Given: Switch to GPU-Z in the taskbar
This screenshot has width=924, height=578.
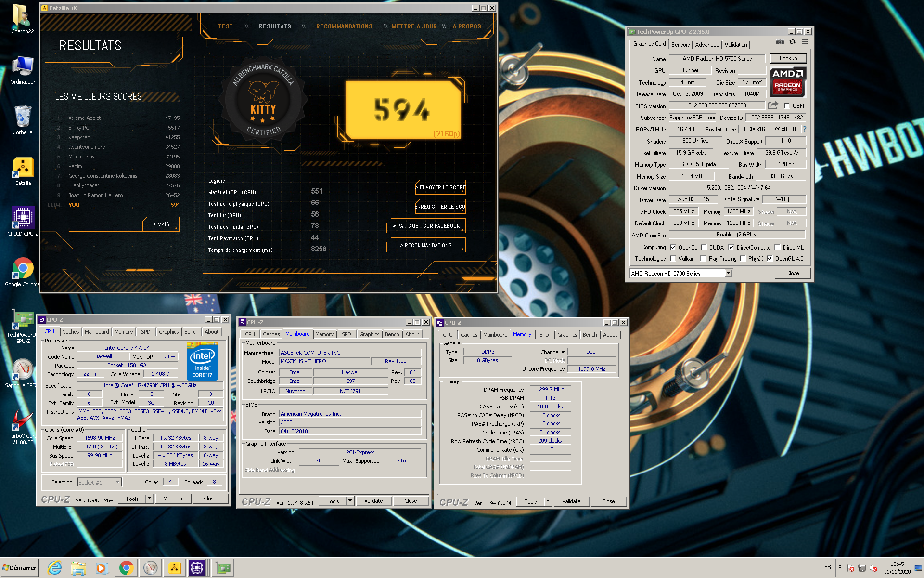Looking at the screenshot, I should pos(223,568).
